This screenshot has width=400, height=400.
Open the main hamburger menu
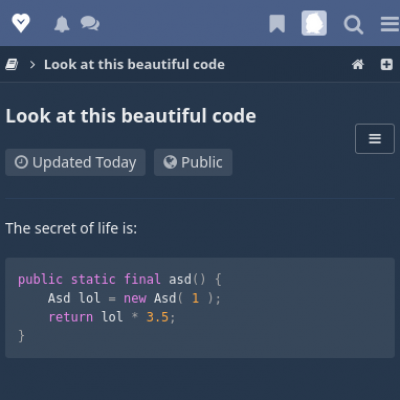tap(390, 24)
